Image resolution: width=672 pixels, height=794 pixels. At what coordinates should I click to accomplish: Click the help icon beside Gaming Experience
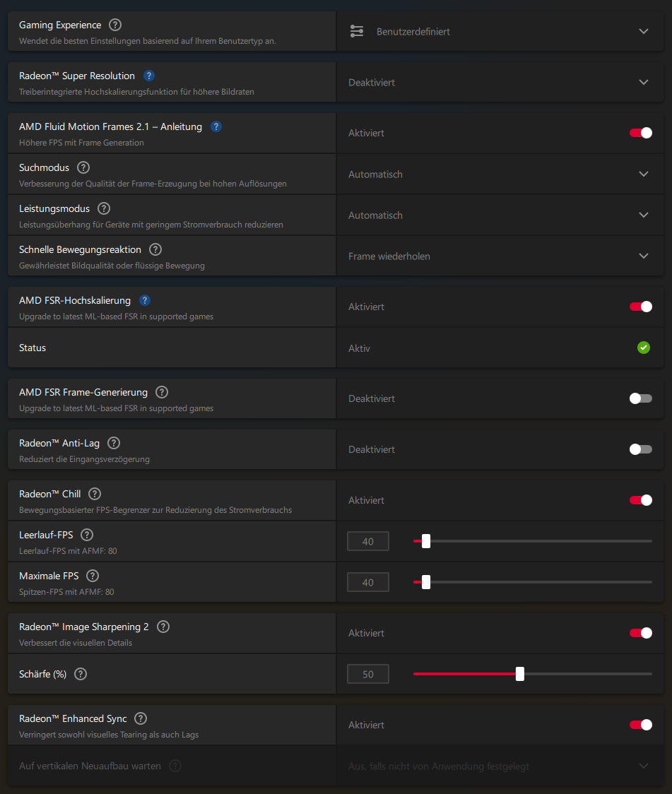pyautogui.click(x=115, y=25)
